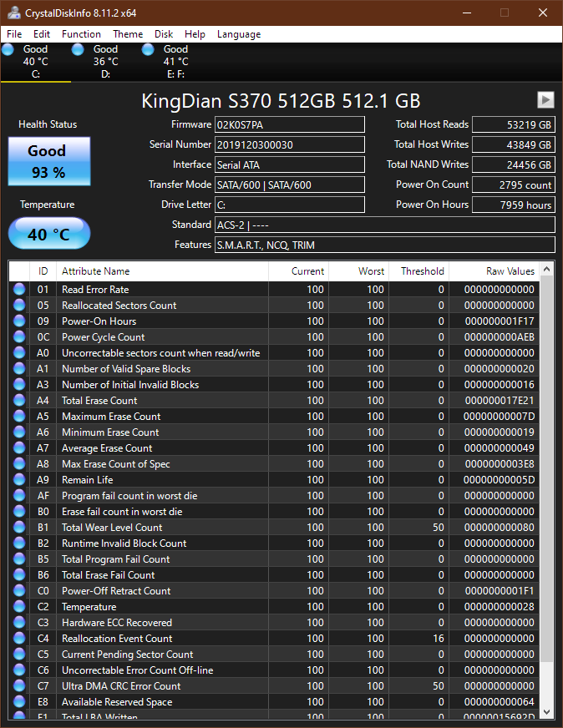Click the Good 93 % health status button

(49, 162)
